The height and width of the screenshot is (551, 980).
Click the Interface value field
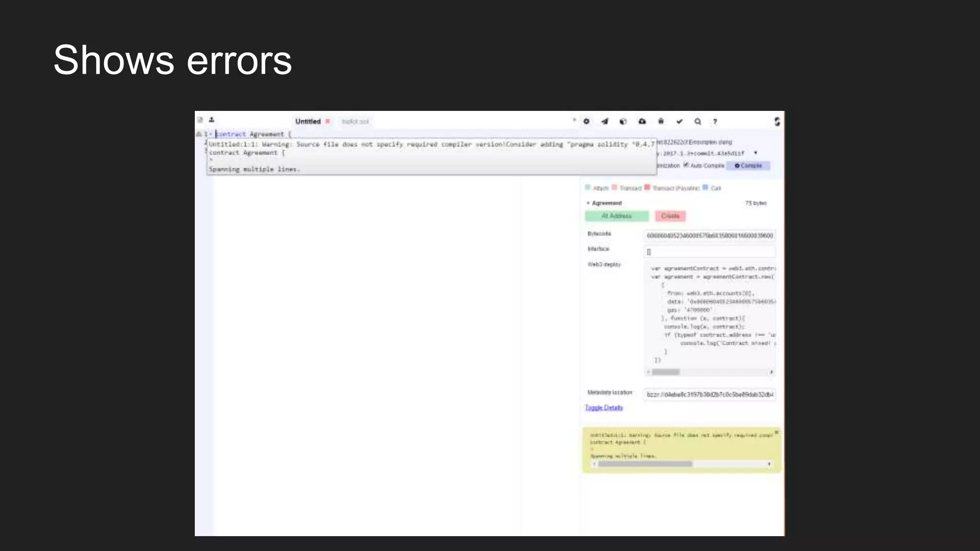[x=710, y=252]
